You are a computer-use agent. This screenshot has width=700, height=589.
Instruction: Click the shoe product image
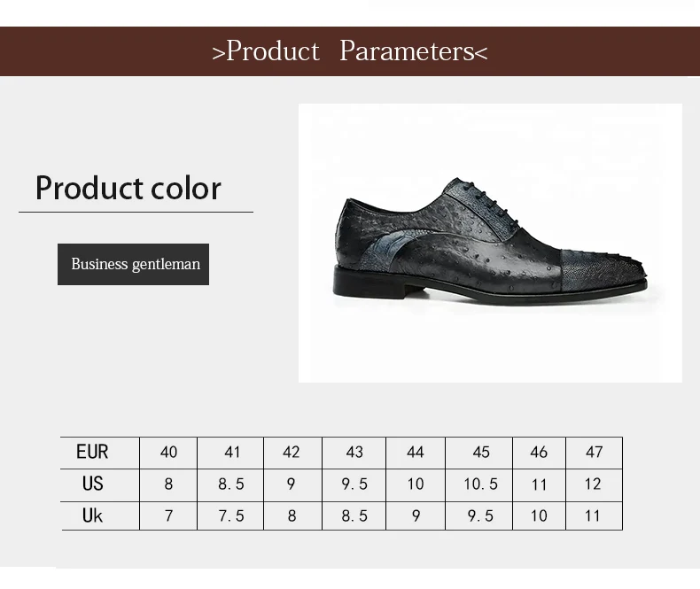[490, 243]
